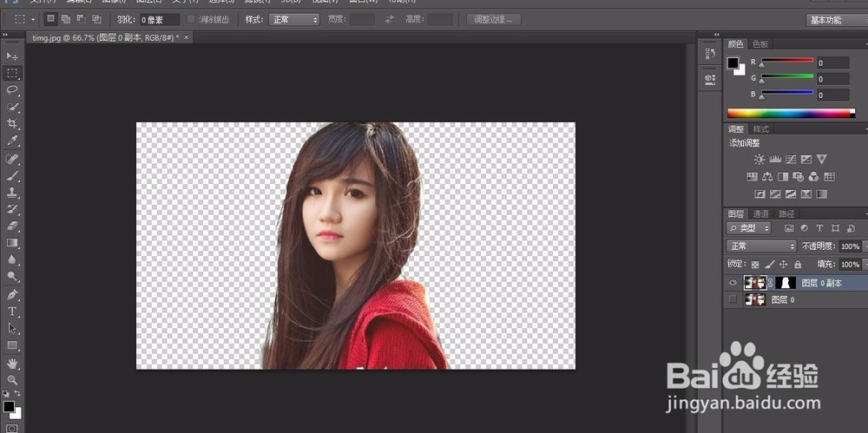This screenshot has width=868, height=433.
Task: Select the Brush tool
Action: point(12,176)
